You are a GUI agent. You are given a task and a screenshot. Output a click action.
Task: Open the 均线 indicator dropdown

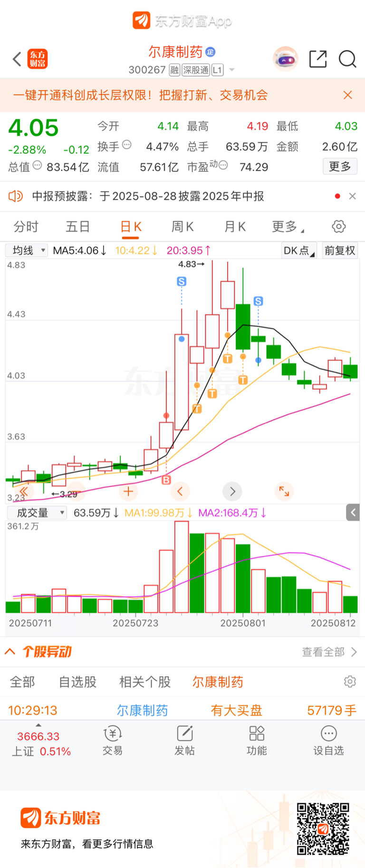(x=27, y=250)
